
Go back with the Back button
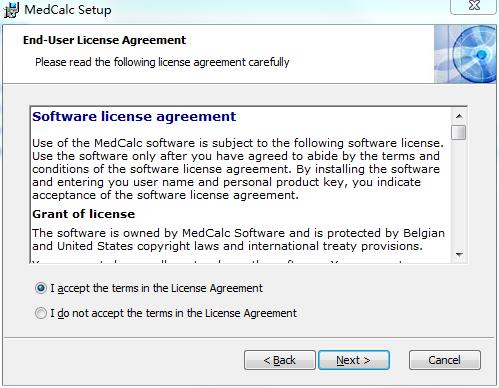[x=280, y=360]
